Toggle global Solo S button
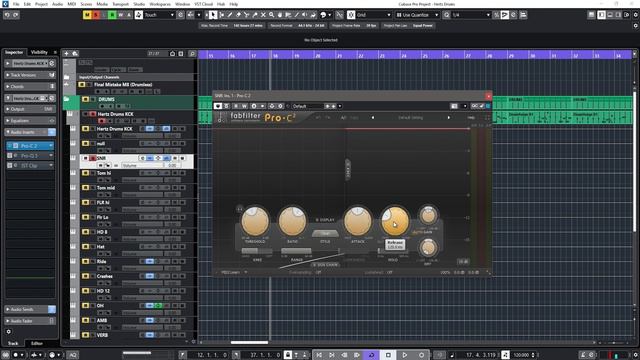This screenshot has height=360, width=640. pos(96,15)
